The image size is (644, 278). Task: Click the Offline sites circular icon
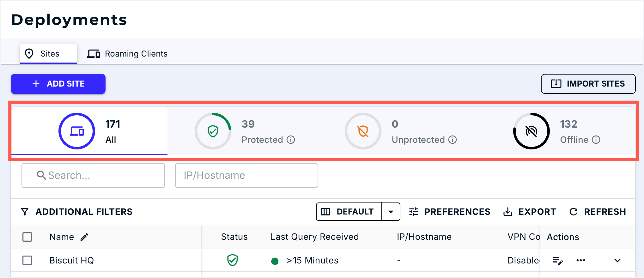click(532, 131)
